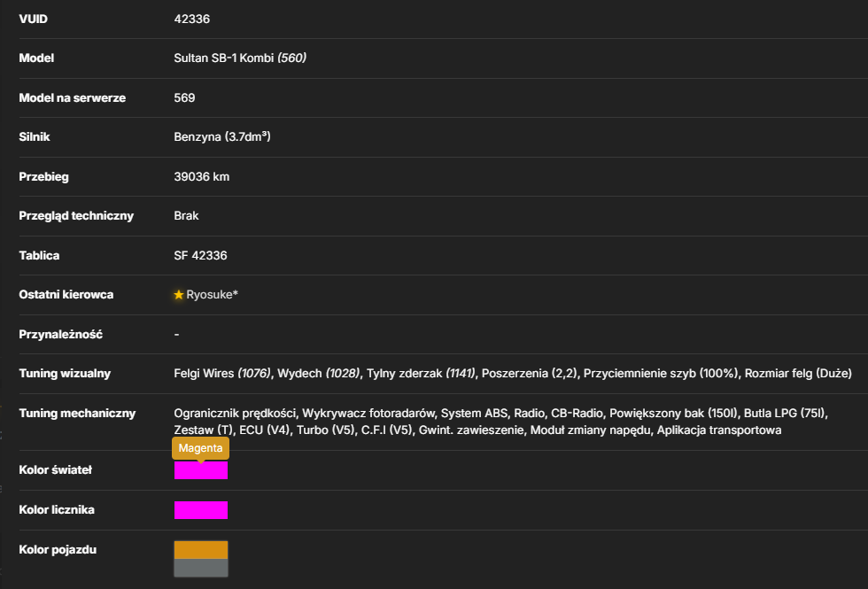Click Przyciemnienie szyb (100%) entry
The width and height of the screenshot is (868, 589).
(x=661, y=373)
